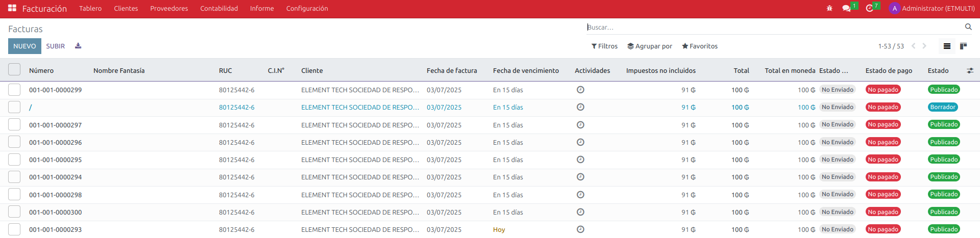Open the Configuración menu
This screenshot has width=980, height=238.
pos(307,8)
